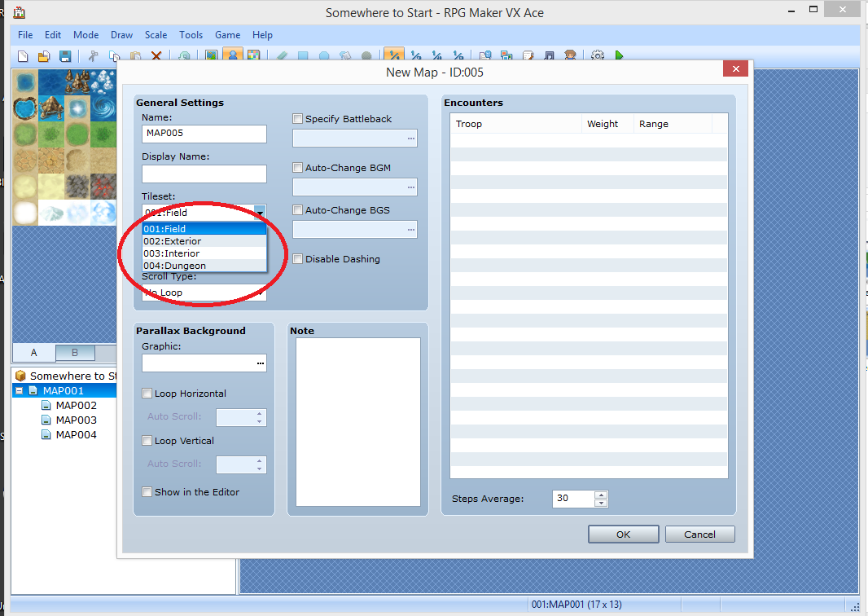Start a playtest with the green play icon
This screenshot has width=868, height=616.
[x=619, y=55]
